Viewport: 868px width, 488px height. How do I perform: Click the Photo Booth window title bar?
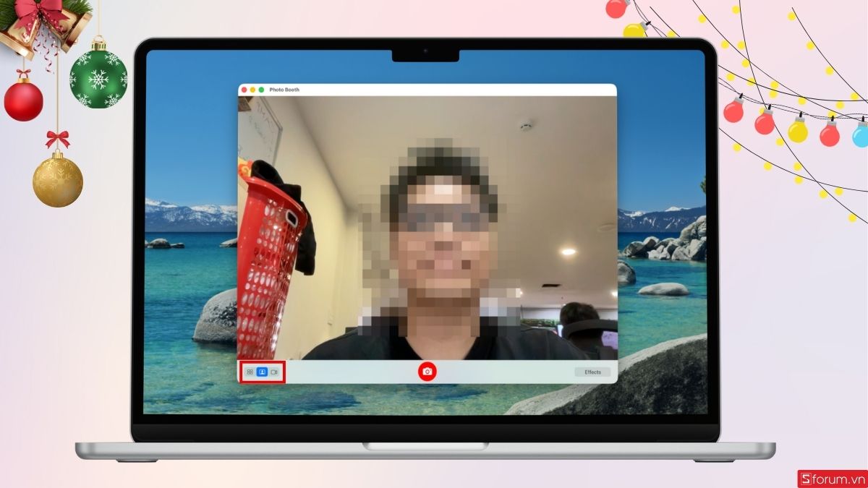tap(434, 90)
